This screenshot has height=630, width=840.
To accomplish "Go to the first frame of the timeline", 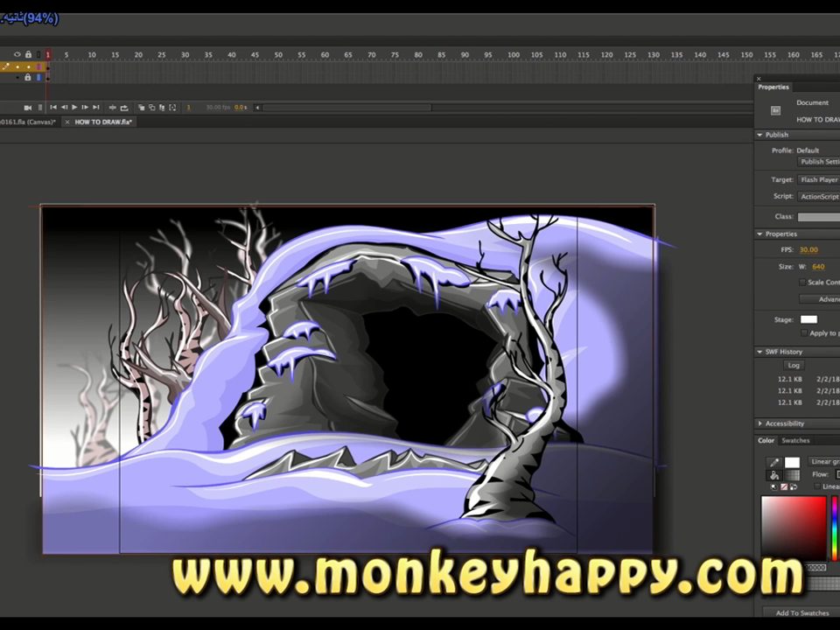I will point(53,108).
